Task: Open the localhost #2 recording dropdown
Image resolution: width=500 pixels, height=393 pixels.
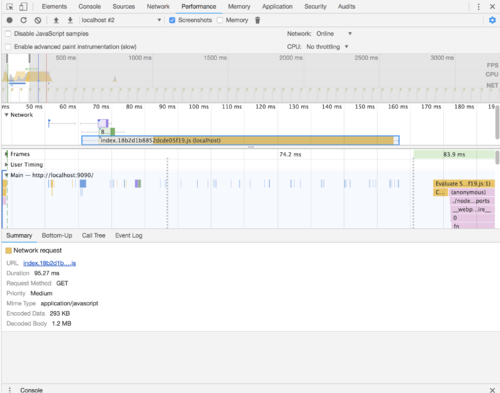Action: 121,20
